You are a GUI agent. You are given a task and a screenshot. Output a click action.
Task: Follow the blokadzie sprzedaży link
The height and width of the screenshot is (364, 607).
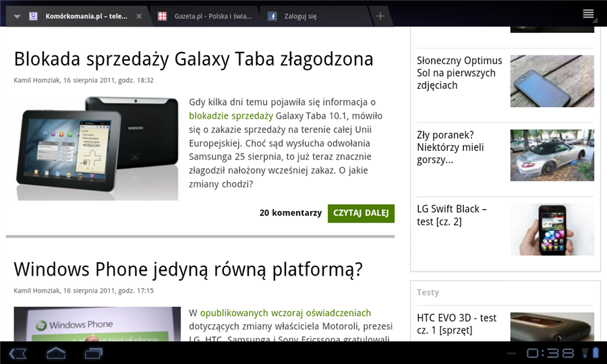click(231, 116)
